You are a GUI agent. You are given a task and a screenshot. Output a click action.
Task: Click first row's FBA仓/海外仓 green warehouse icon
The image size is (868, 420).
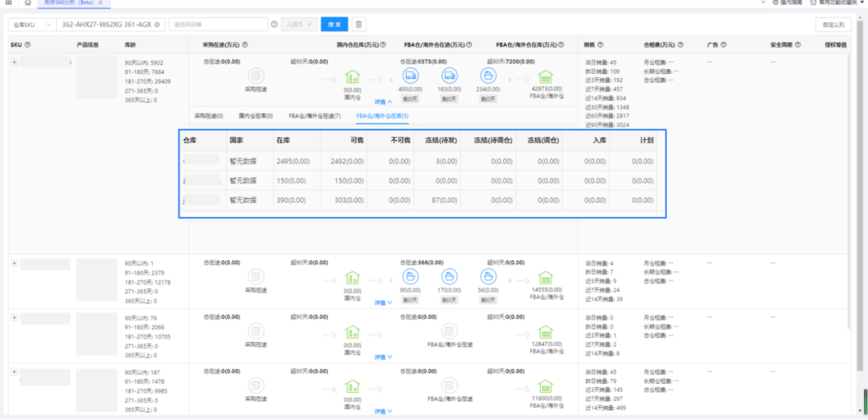546,77
